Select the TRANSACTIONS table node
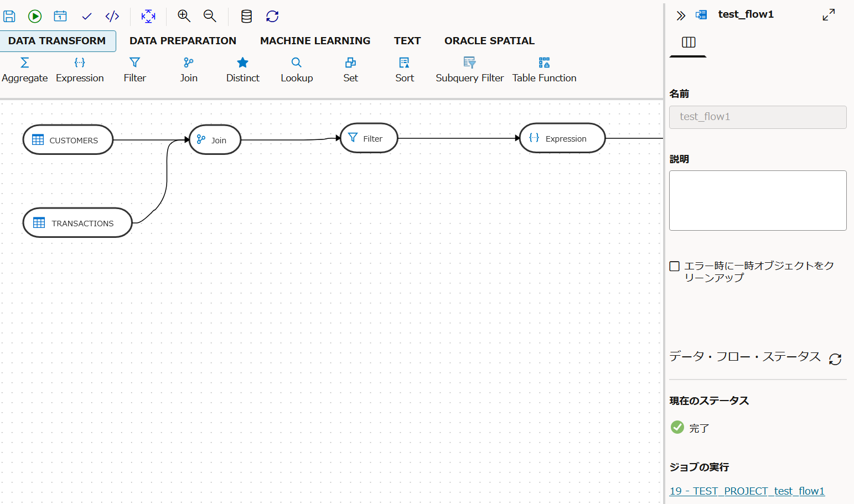 tap(77, 223)
